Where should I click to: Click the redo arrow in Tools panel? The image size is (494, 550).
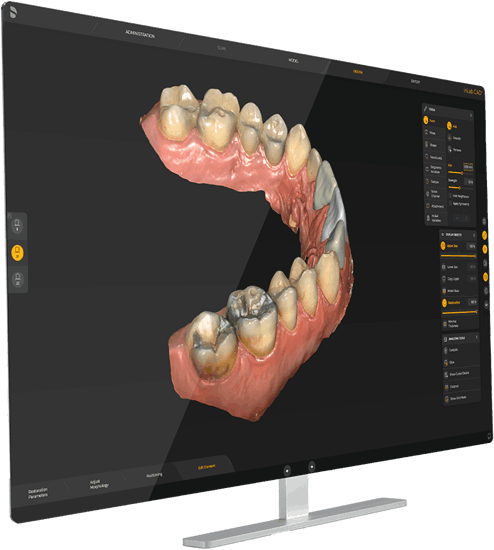click(x=466, y=219)
